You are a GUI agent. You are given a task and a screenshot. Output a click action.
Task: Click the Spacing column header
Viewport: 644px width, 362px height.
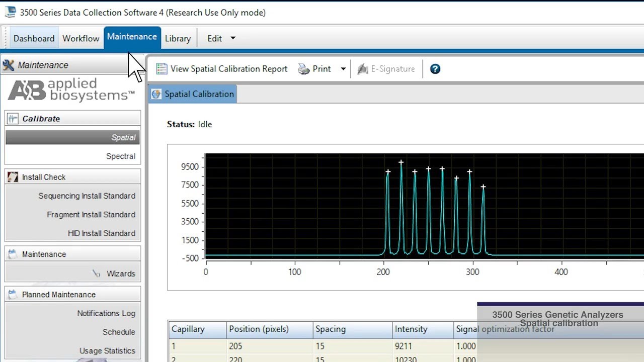352,329
